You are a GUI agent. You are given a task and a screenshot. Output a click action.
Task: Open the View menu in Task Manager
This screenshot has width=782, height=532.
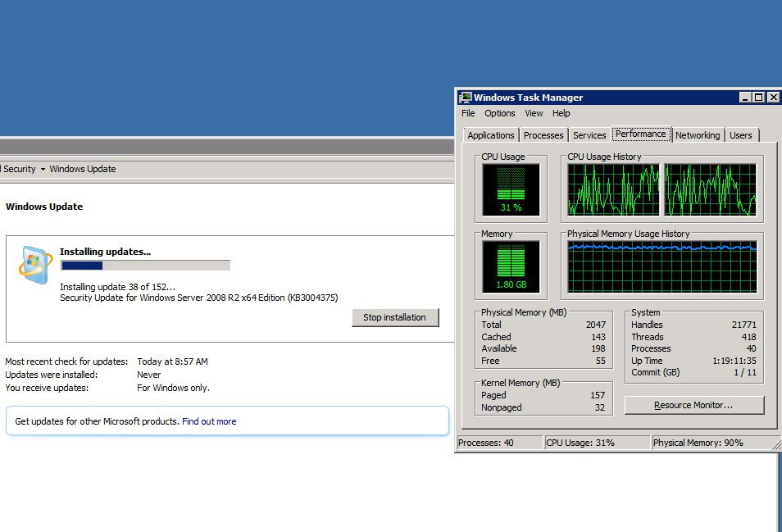pyautogui.click(x=534, y=113)
